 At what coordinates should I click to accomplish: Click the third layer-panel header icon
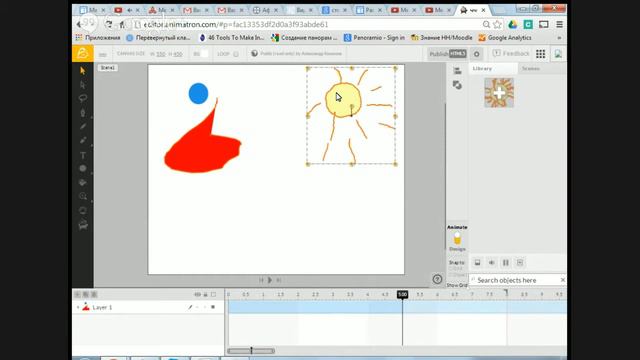tap(94, 294)
